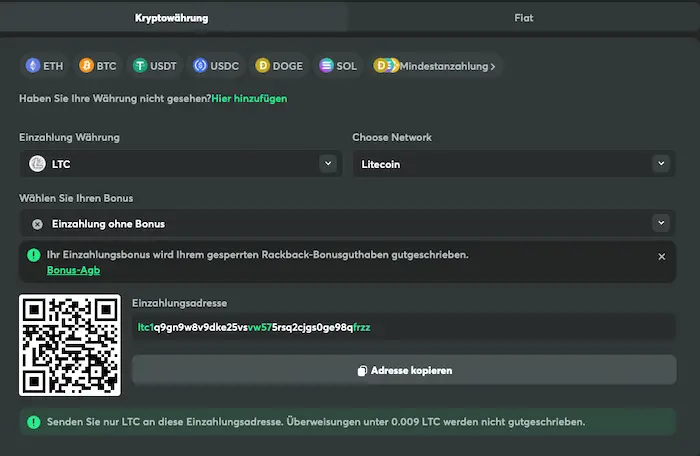Image resolution: width=700 pixels, height=456 pixels.
Task: Select the SOL currency chip
Action: click(338, 66)
